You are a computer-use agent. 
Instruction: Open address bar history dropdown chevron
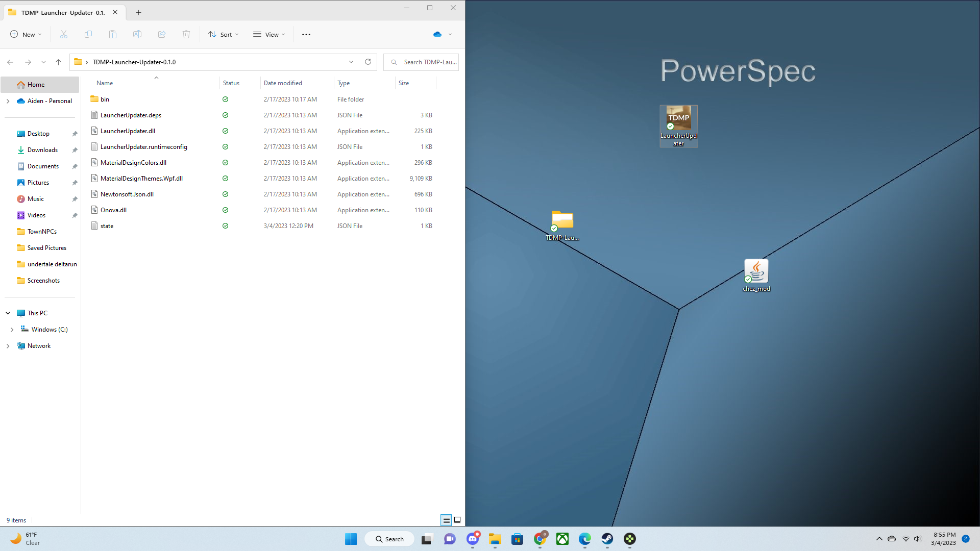(x=351, y=62)
